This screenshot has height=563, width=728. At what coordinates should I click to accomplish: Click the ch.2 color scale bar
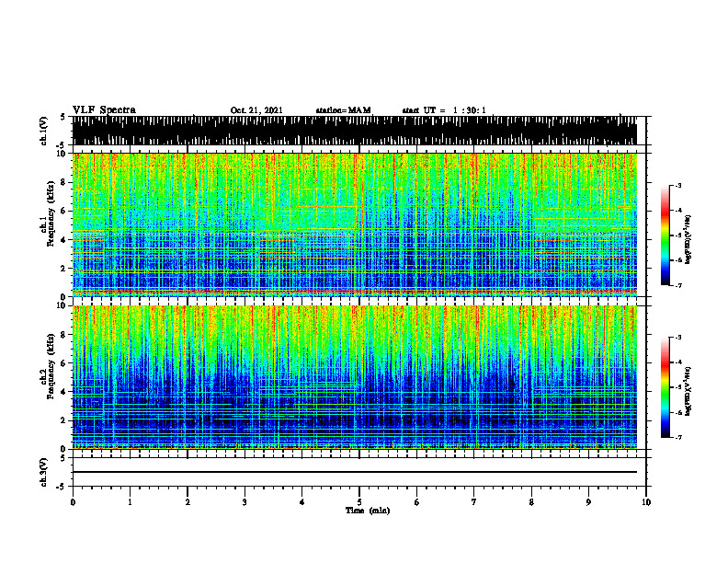click(665, 387)
